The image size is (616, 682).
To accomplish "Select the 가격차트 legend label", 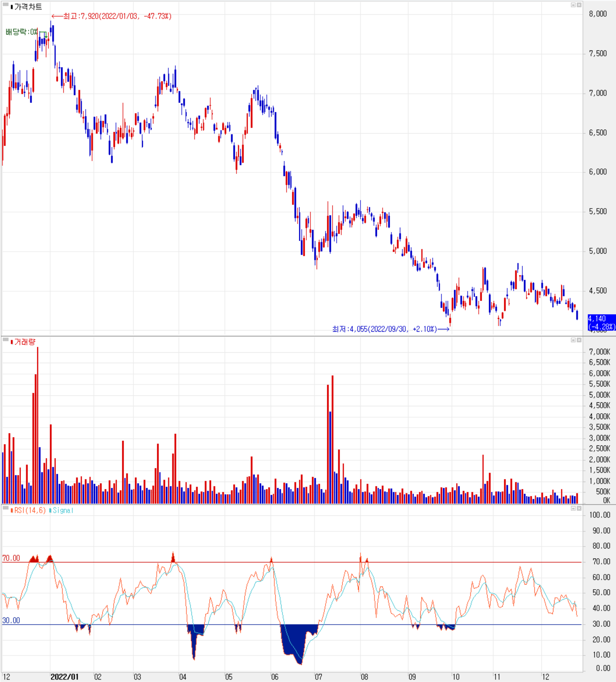I will 28,7.
